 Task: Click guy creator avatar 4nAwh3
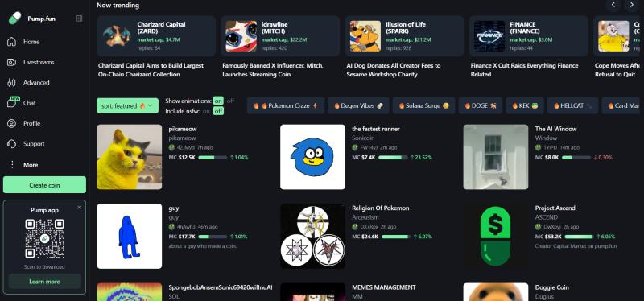click(171, 227)
